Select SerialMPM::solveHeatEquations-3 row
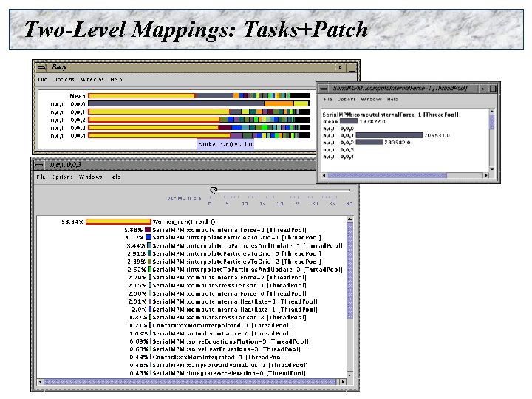 pyautogui.click(x=226, y=349)
